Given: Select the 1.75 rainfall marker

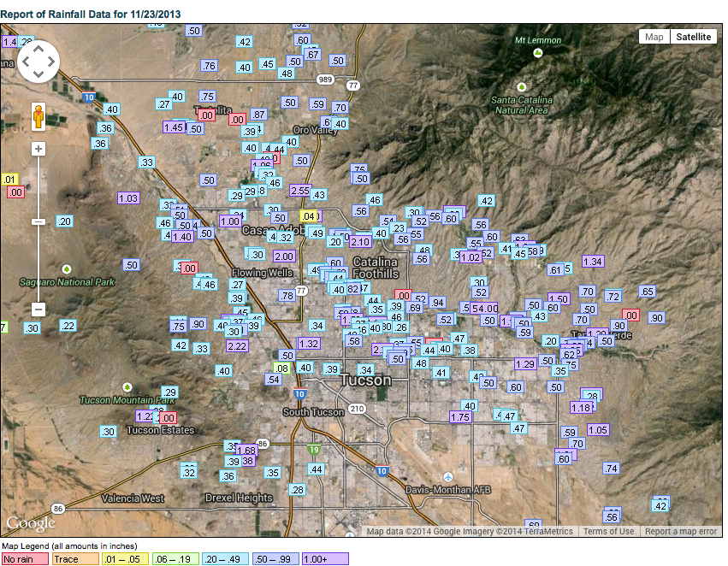Looking at the screenshot, I should 460,416.
